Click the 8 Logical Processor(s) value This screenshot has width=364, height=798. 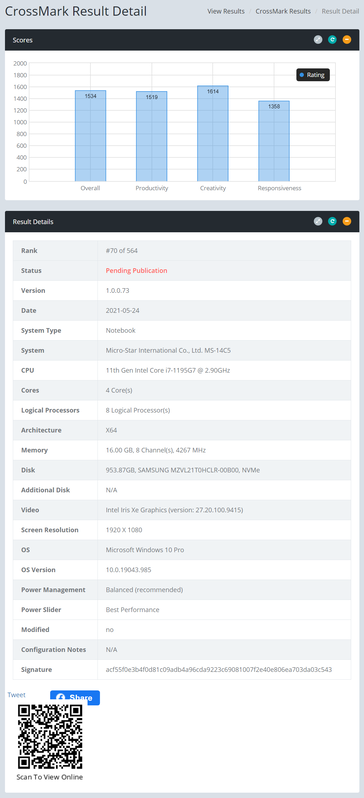tap(138, 410)
